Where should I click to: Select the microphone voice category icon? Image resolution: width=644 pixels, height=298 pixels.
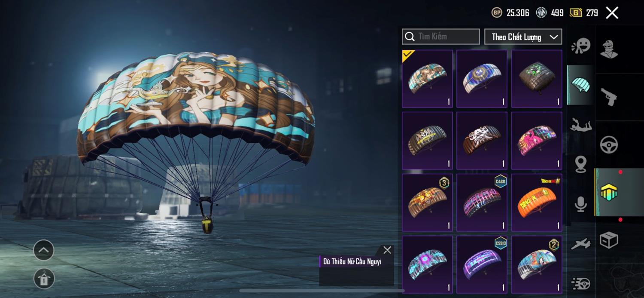(581, 204)
